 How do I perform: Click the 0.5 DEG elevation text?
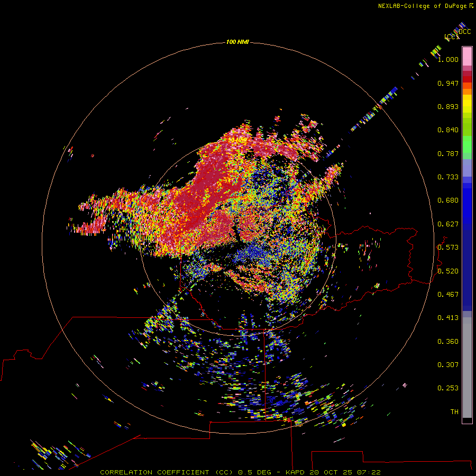coord(255,472)
